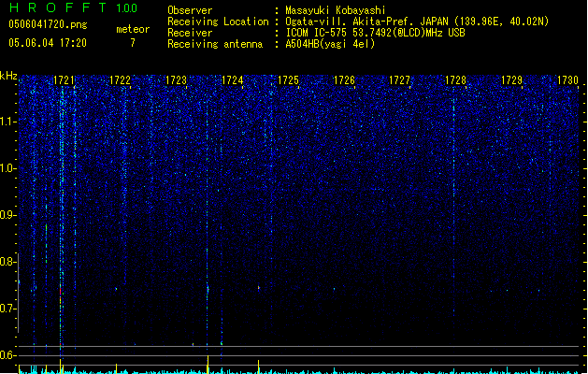This screenshot has height=374, width=588.
Task: Click the 1.0 kHz frequency axis label
Action: point(7,168)
